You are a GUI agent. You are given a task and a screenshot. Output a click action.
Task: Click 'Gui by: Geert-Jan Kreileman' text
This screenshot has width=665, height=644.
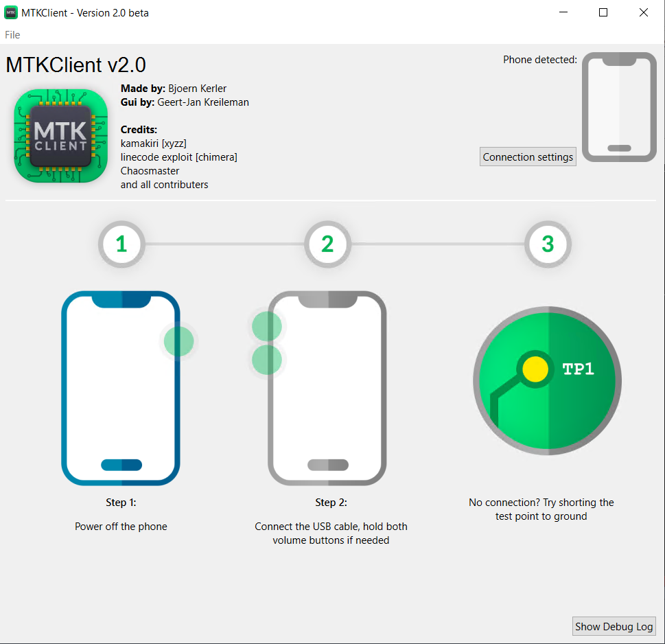(x=185, y=102)
